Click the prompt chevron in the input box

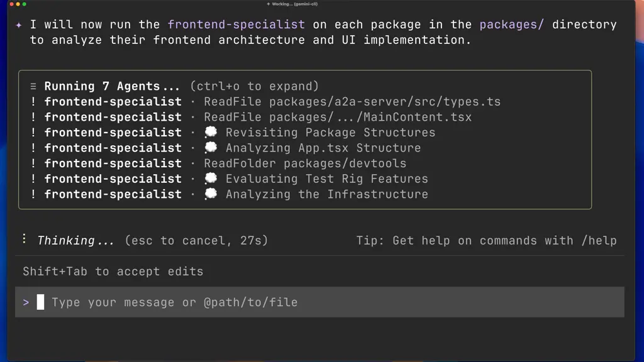tap(26, 302)
